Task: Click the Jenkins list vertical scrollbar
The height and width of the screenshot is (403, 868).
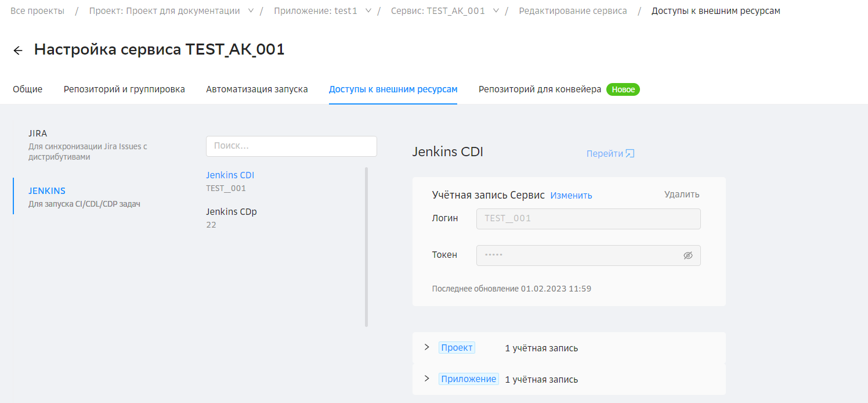Action: click(366, 247)
